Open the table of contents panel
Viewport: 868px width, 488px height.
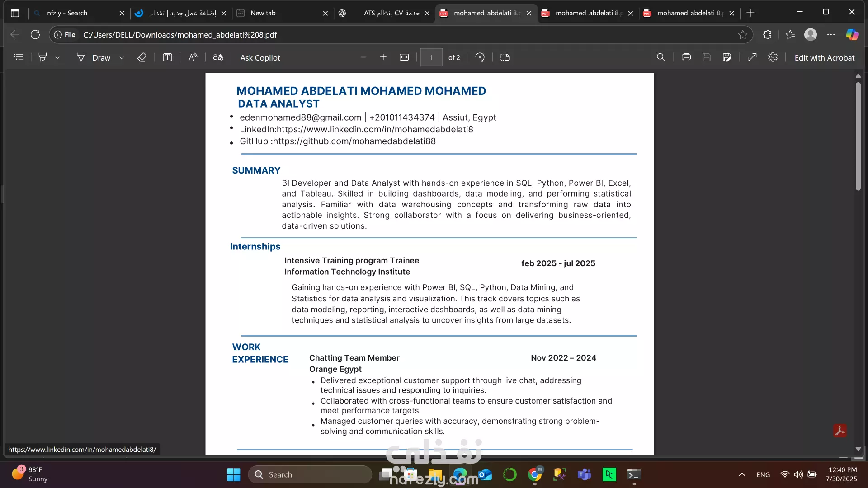(x=18, y=57)
